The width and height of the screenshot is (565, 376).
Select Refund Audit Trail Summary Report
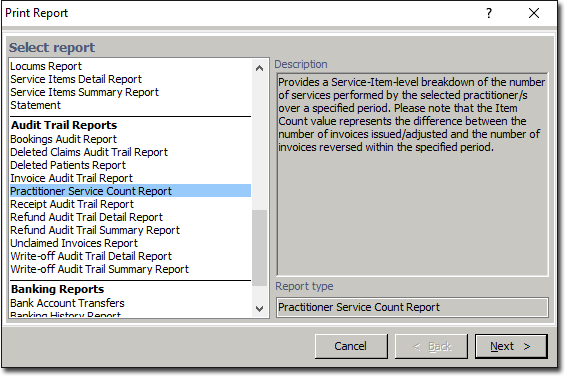coord(95,230)
